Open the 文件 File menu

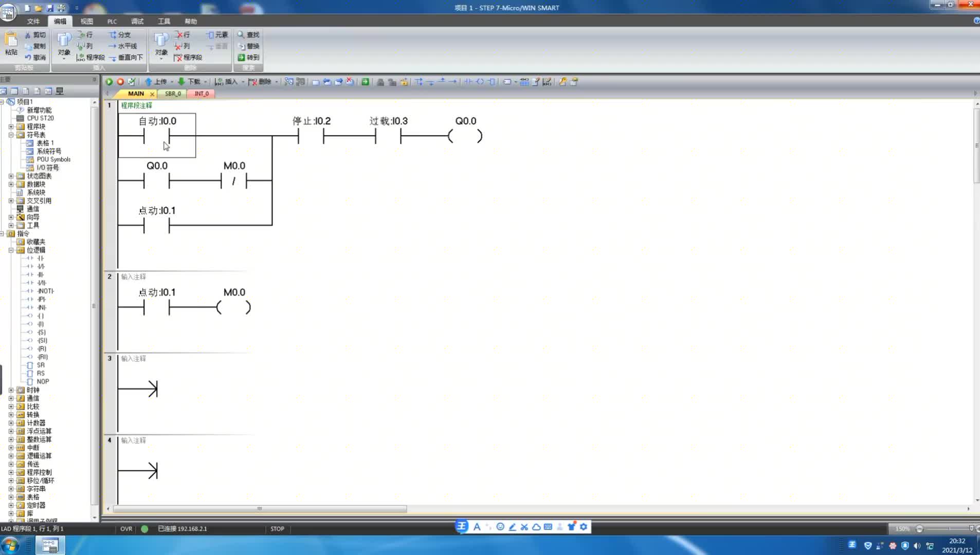[33, 22]
